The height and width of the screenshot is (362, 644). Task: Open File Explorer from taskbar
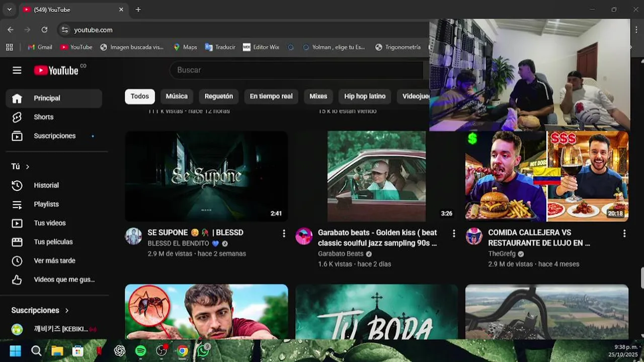point(57,351)
